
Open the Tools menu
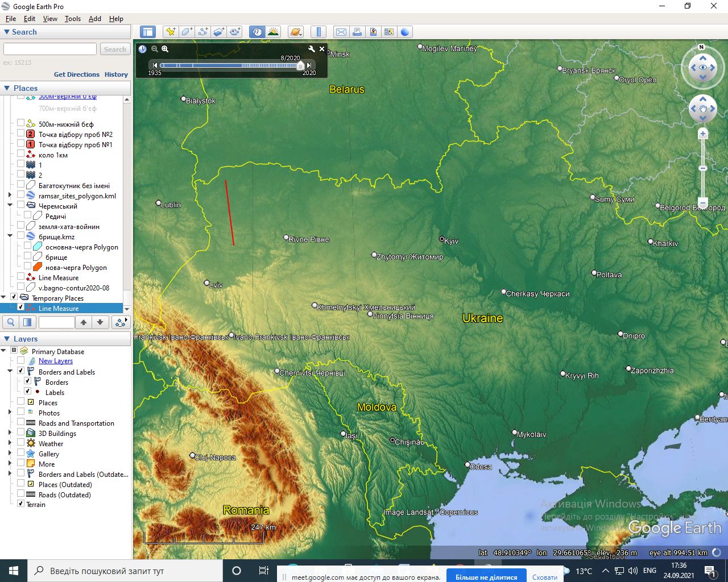[x=72, y=19]
